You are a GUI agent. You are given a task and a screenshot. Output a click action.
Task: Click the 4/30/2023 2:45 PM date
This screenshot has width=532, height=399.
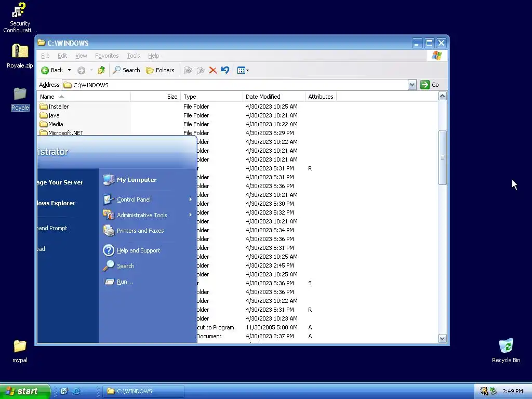coord(270,265)
